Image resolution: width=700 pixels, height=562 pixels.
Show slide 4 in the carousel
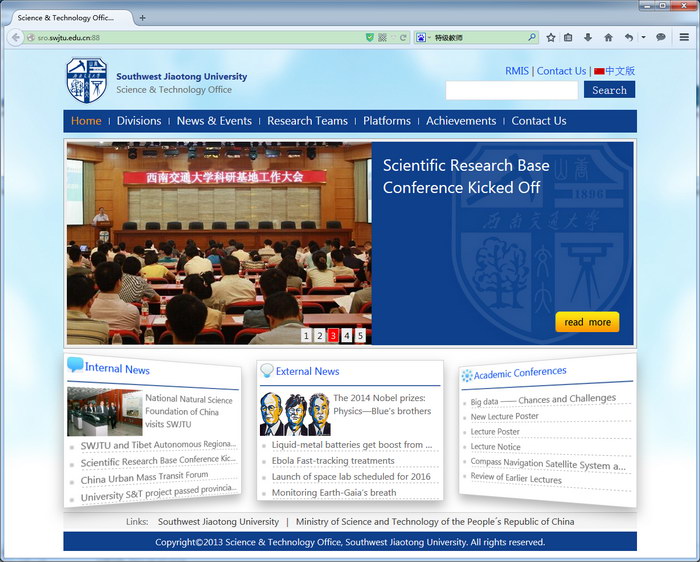point(347,335)
